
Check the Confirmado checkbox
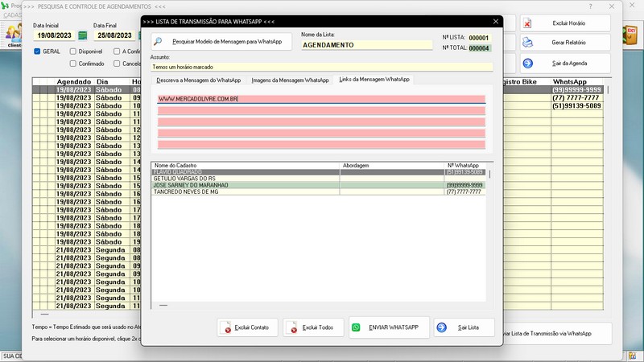[x=72, y=63]
